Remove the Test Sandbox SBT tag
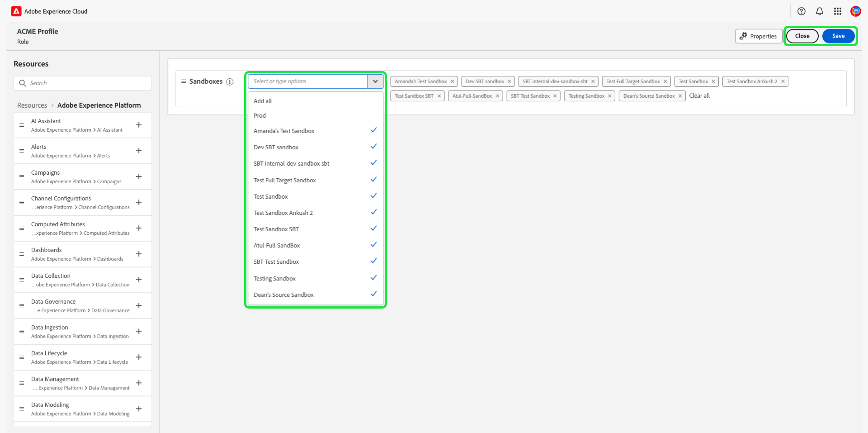 pyautogui.click(x=439, y=96)
